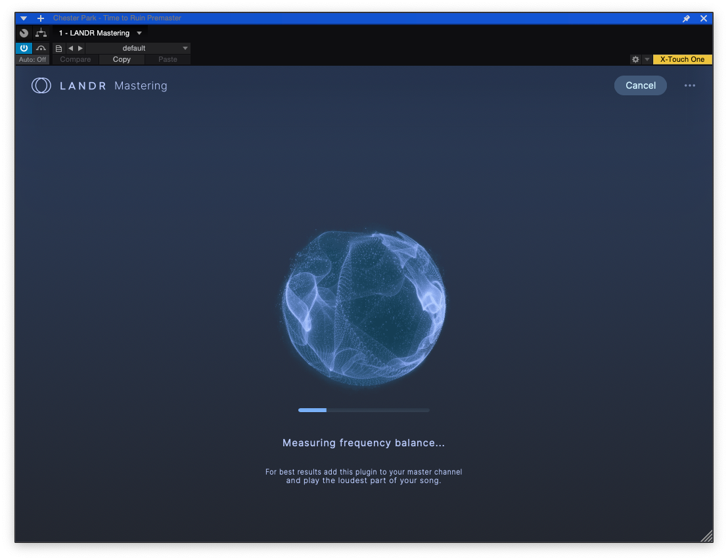Toggle automation mode Auto: Off
Viewport: 728px width, 560px height.
coord(32,59)
